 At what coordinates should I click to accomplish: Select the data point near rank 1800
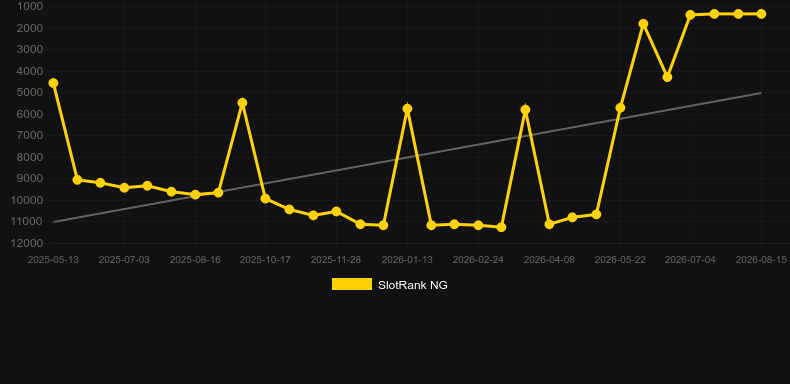[643, 24]
